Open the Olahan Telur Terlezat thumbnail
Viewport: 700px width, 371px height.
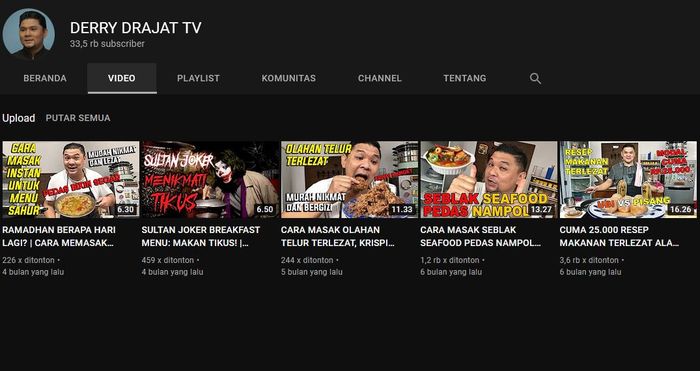pos(350,179)
